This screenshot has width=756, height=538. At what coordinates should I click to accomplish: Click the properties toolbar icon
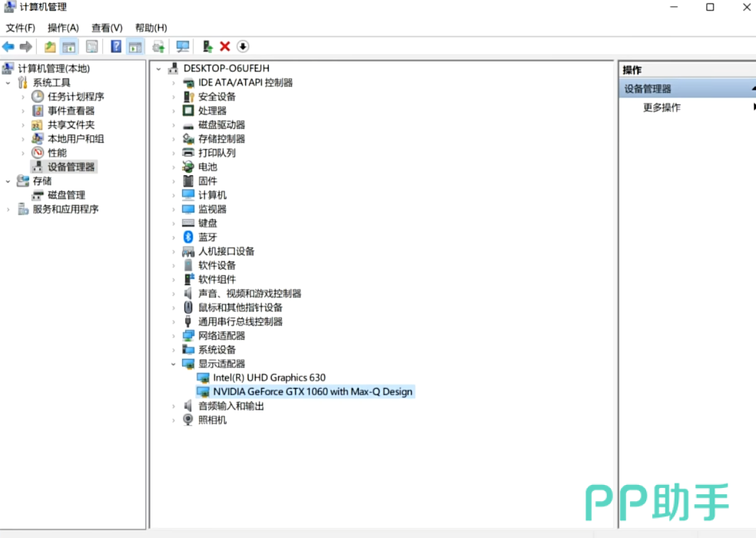click(92, 47)
